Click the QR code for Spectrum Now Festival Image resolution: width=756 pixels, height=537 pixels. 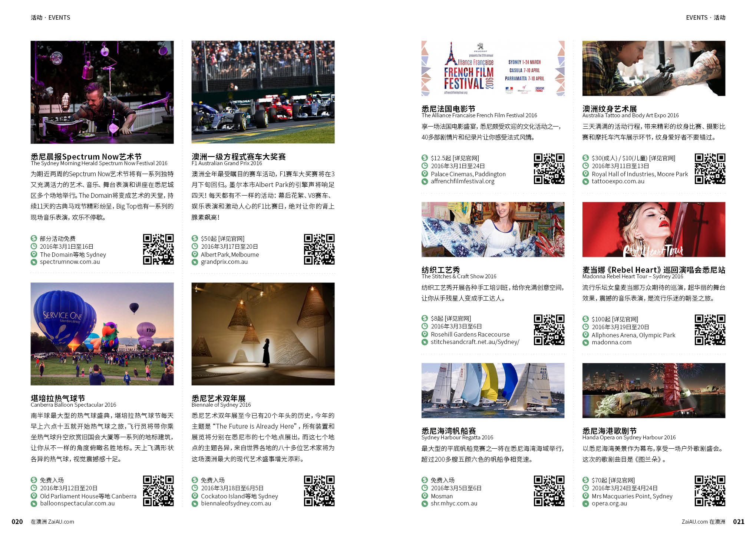[x=158, y=249]
